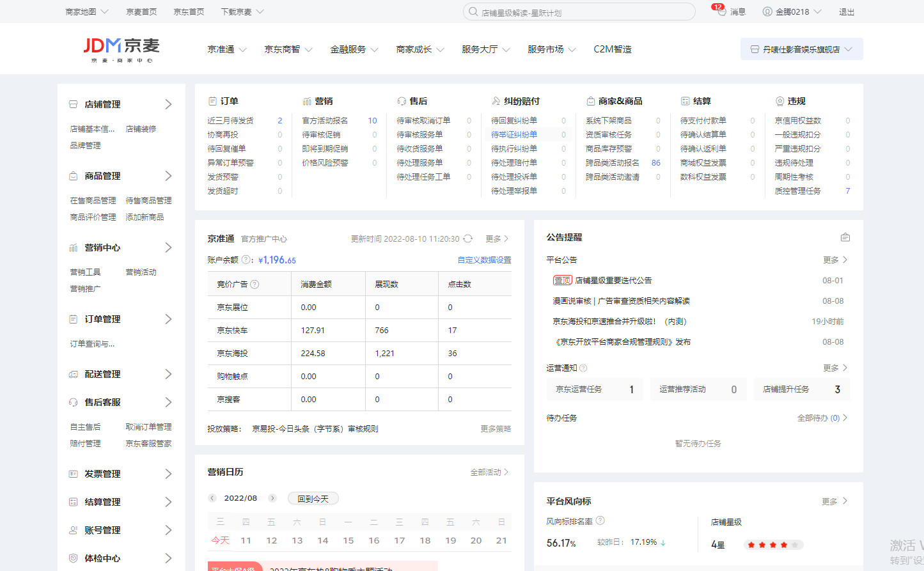This screenshot has height=571, width=924.
Task: Click 京东海投 table row
Action: click(x=359, y=353)
